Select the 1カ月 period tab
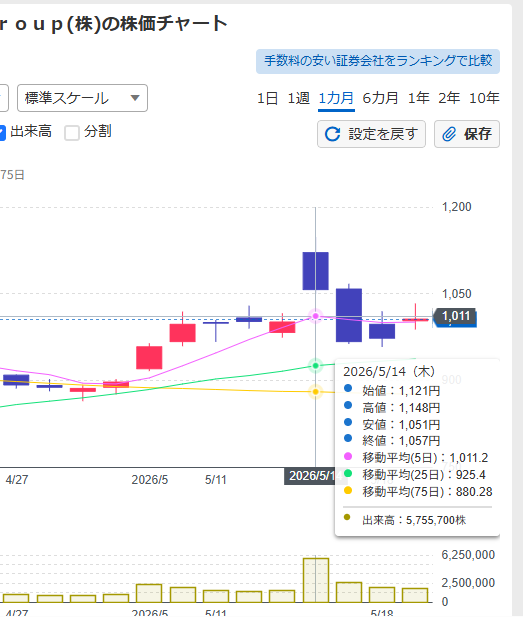The height and width of the screenshot is (617, 523). 336,98
